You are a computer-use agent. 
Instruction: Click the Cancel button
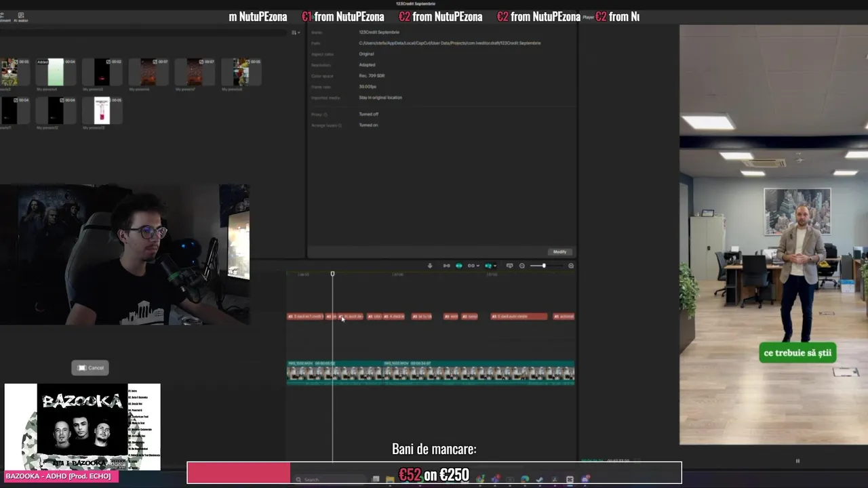point(90,368)
